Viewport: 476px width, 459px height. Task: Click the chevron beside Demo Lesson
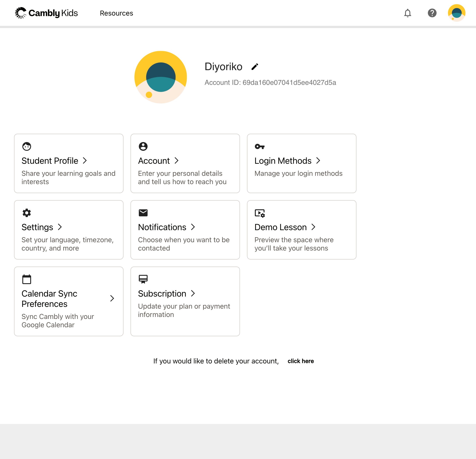click(x=314, y=227)
